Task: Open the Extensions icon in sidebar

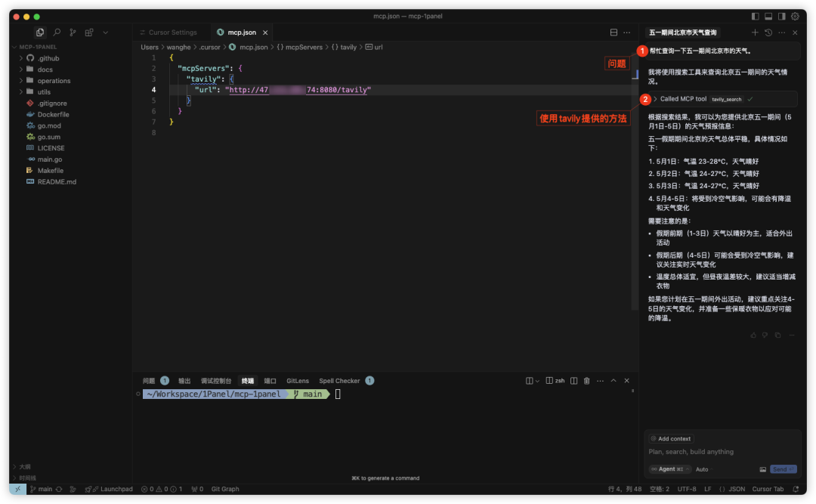Action: (x=89, y=32)
